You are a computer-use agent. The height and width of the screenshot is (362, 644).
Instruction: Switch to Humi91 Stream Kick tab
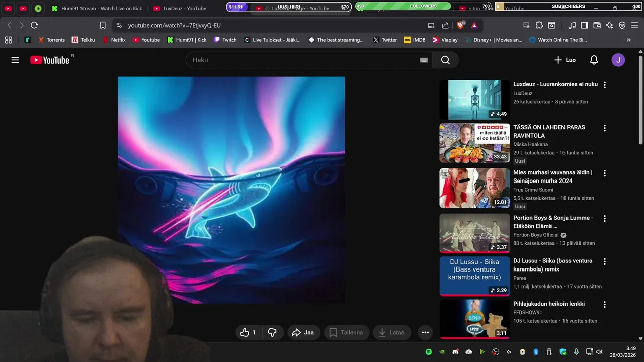97,9
